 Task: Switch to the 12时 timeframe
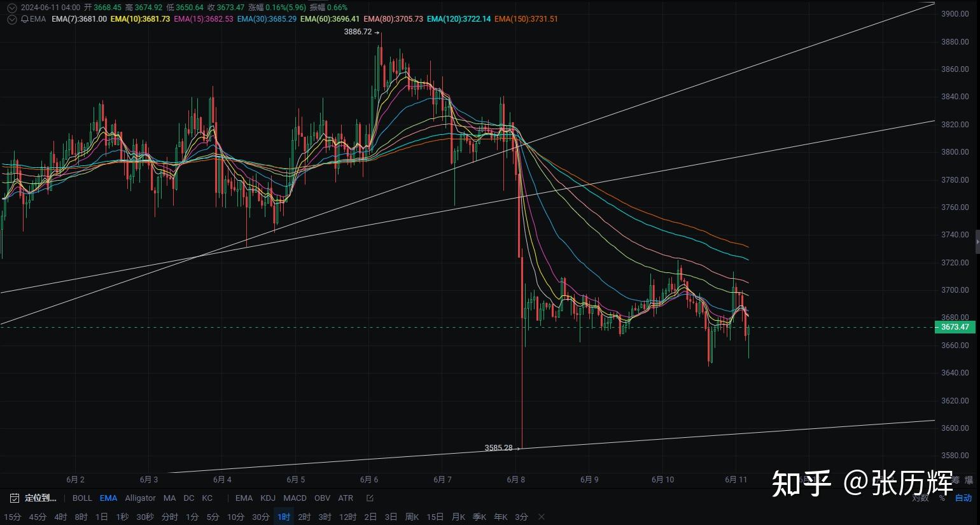[x=347, y=517]
